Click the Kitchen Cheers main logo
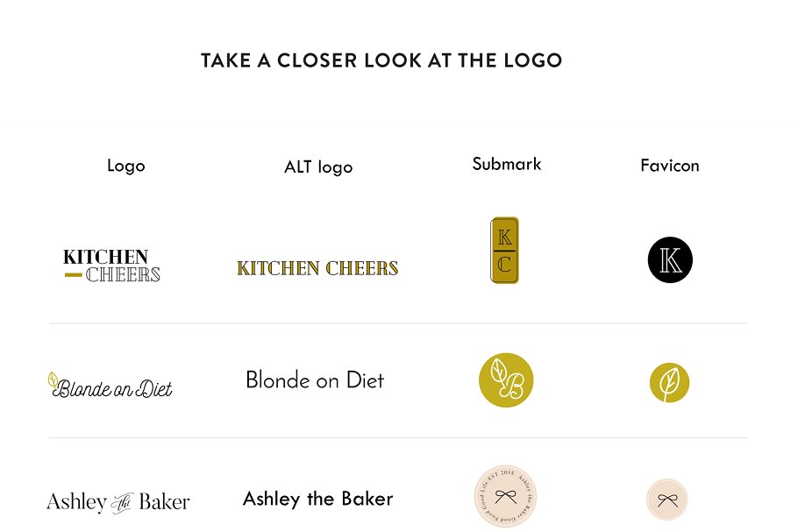Image resolution: width=798 pixels, height=532 pixels. pos(111,266)
